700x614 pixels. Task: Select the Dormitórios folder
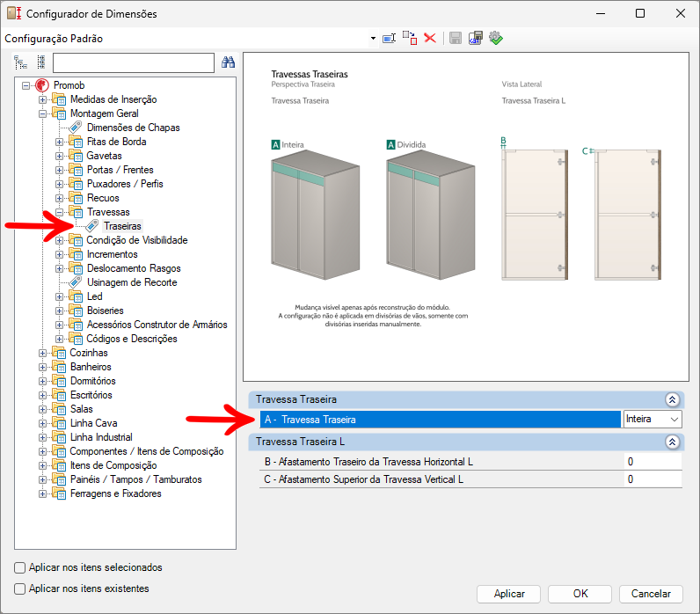point(93,381)
